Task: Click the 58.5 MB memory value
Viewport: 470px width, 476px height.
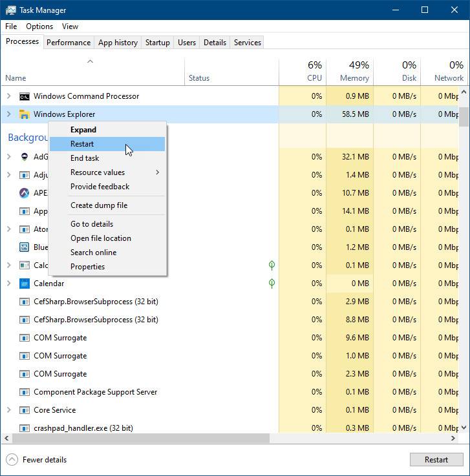Action: point(356,114)
